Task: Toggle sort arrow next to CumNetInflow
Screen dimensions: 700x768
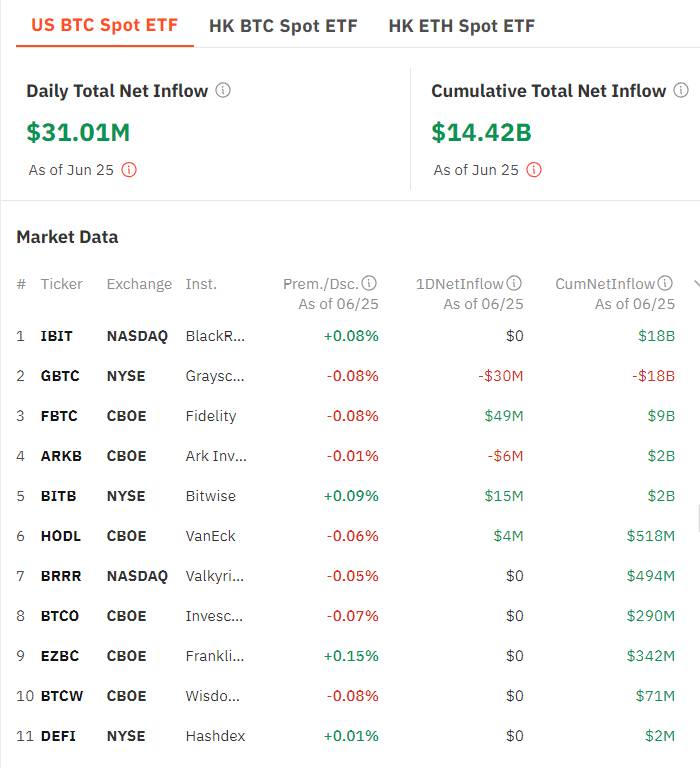Action: 697,284
